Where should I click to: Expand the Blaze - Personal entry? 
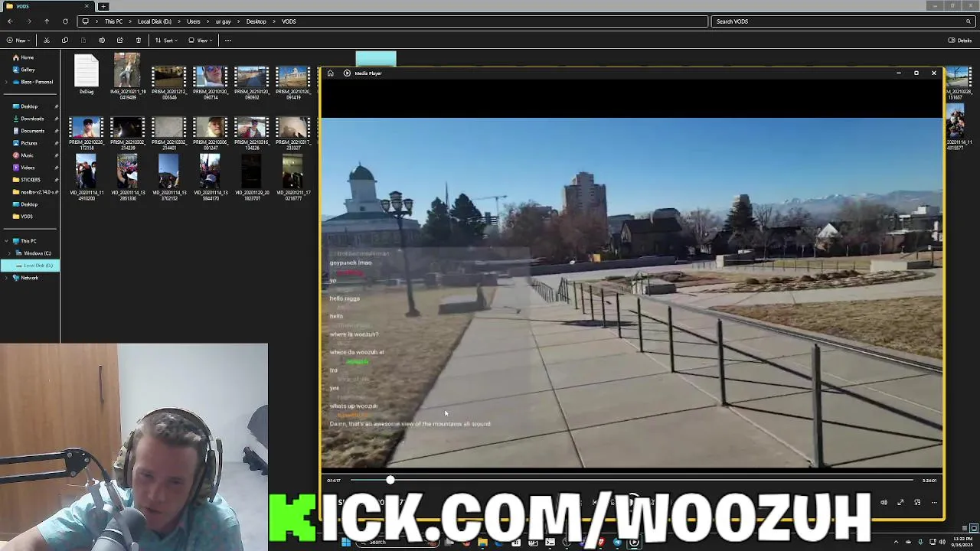point(6,82)
